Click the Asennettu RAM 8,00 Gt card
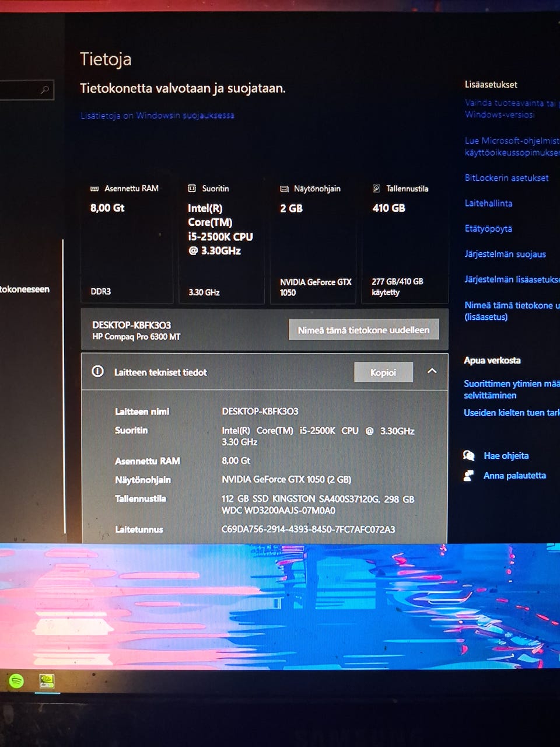Image resolution: width=560 pixels, height=747 pixels. coord(127,240)
